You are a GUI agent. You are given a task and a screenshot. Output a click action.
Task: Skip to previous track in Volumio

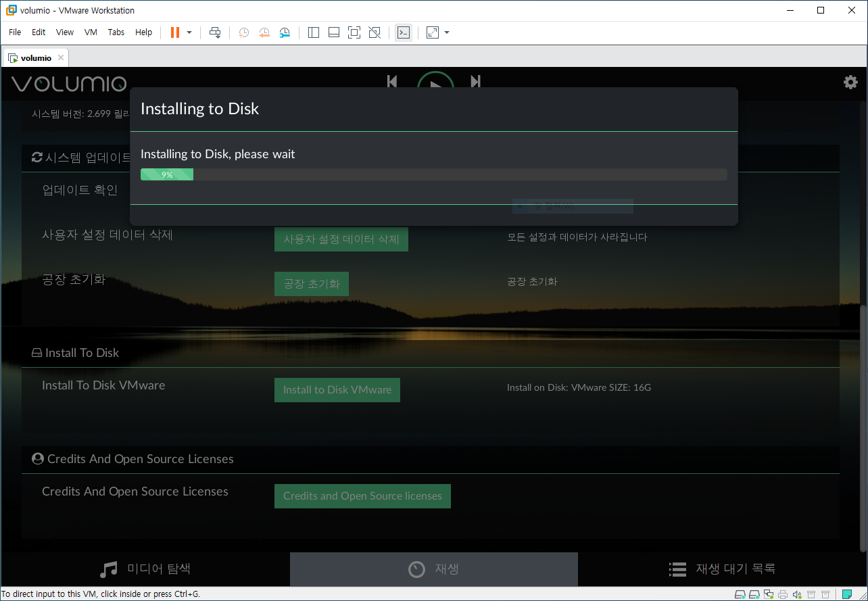(392, 81)
